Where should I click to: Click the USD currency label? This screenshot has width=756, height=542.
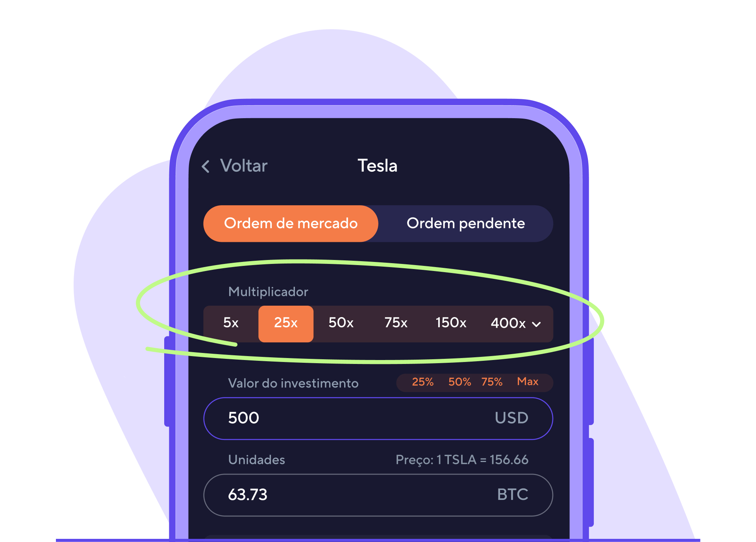tap(511, 418)
